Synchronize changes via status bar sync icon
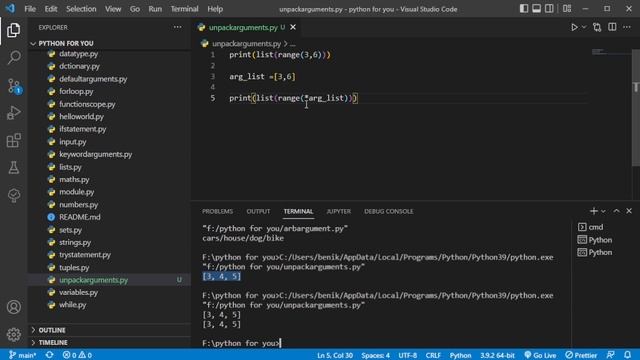Screen dimensions: 640x360 (x=49, y=355)
